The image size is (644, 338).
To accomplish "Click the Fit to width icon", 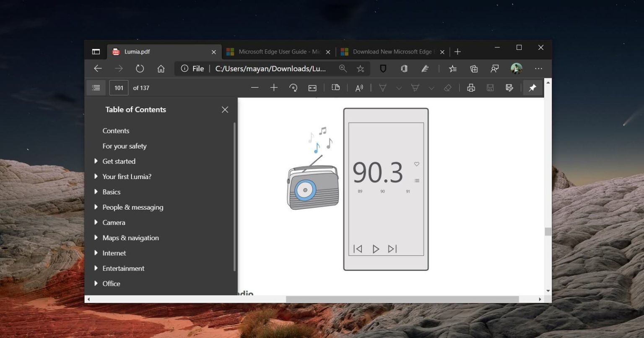I will (313, 88).
